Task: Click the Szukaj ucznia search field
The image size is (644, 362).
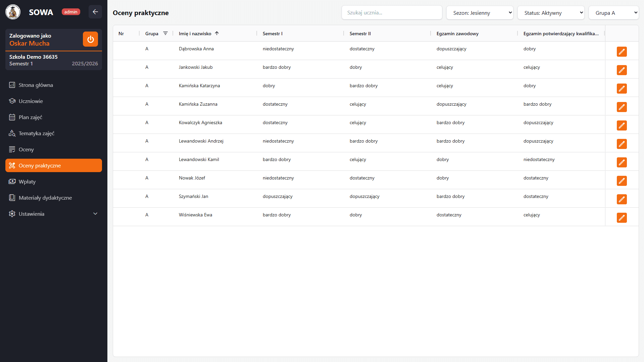Action: point(392,13)
